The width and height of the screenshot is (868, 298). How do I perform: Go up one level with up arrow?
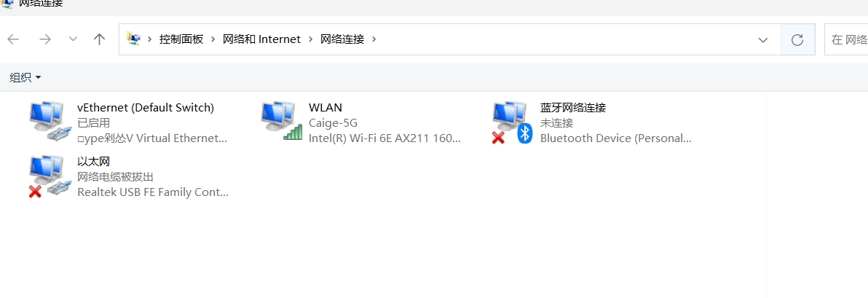pyautogui.click(x=99, y=39)
